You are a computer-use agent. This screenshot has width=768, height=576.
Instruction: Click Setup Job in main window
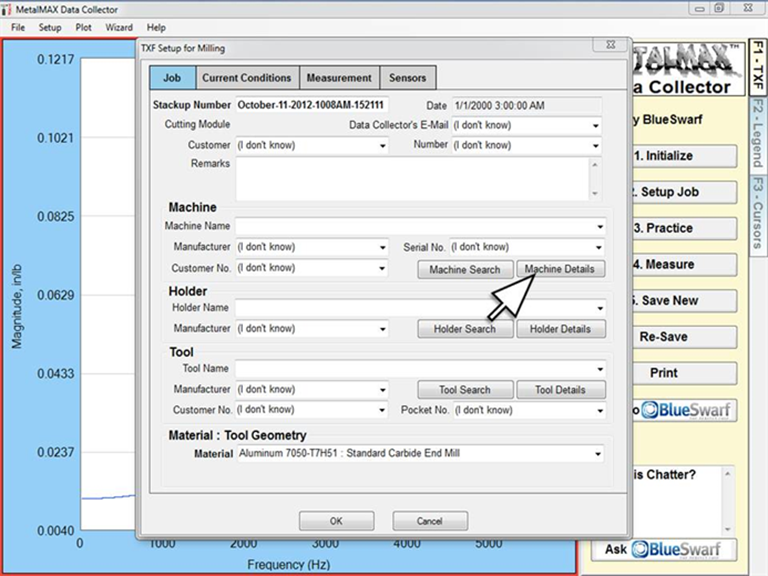point(684,192)
